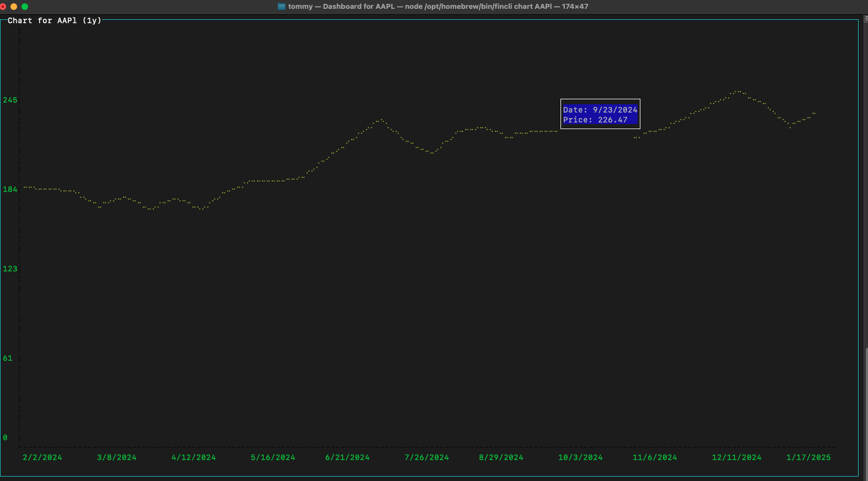This screenshot has width=868, height=481.
Task: Click the Date: 9/23/2024 tooltip line
Action: 600,110
